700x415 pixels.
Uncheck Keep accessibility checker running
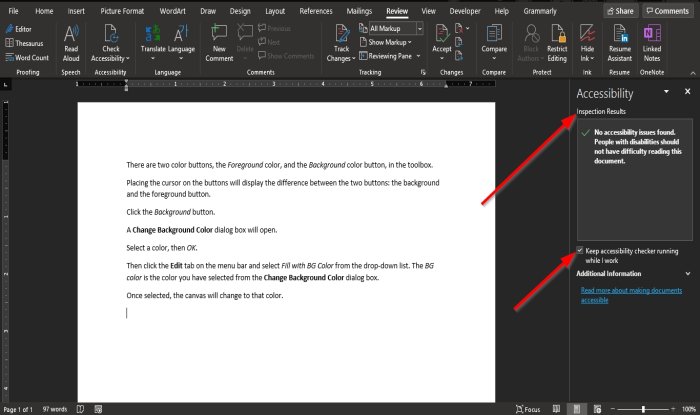click(581, 251)
